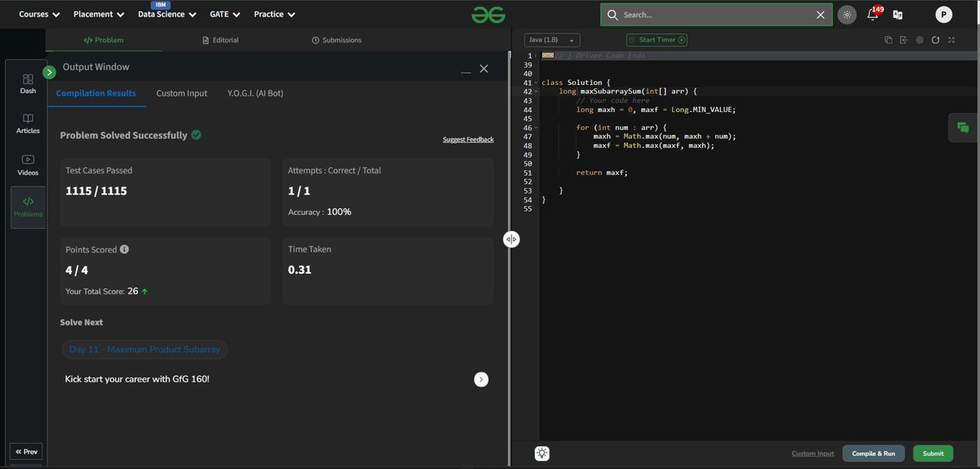Click the Prev button
Viewport: 980px width, 469px height.
tap(25, 452)
